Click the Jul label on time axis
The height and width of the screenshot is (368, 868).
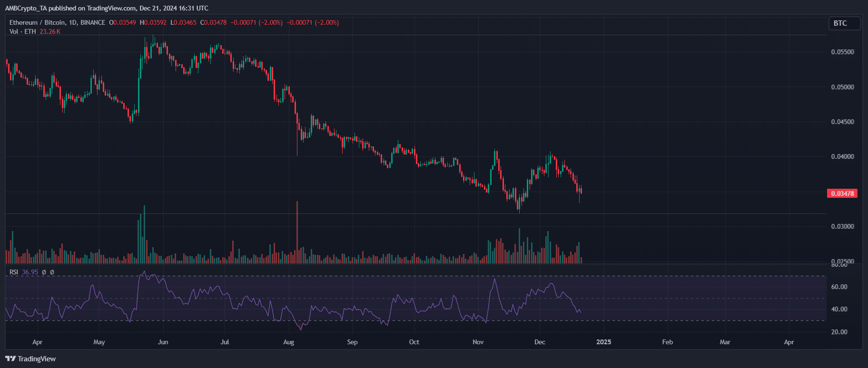click(x=225, y=342)
